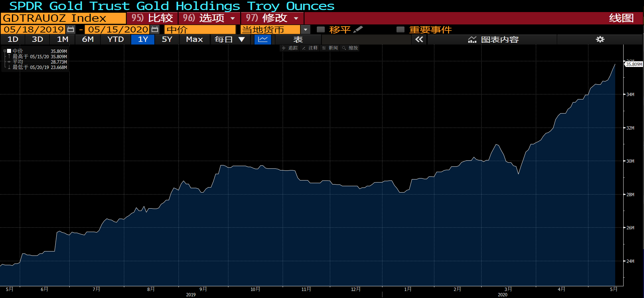Image resolution: width=644 pixels, height=298 pixels.
Task: Expand the 当地货币 currency dropdown arrow
Action: (305, 29)
